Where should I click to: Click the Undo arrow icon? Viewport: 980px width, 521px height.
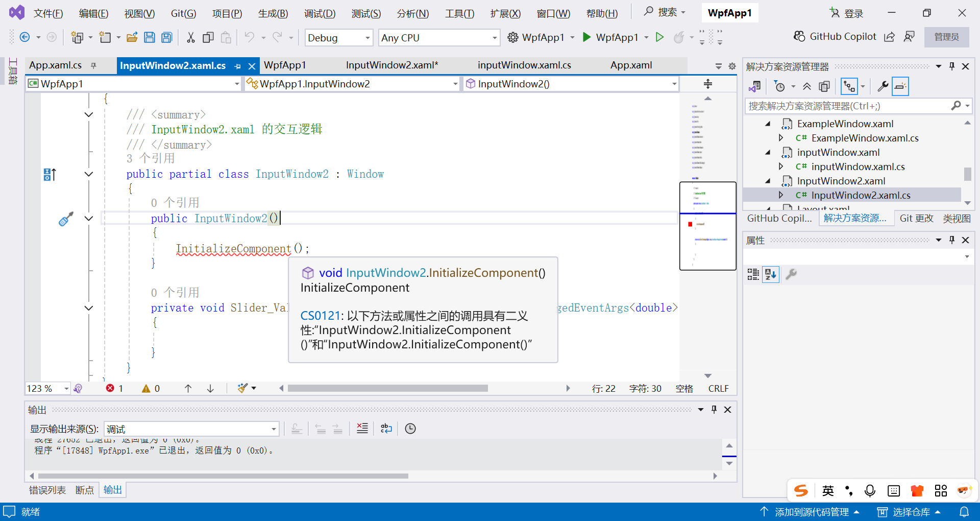(x=249, y=37)
